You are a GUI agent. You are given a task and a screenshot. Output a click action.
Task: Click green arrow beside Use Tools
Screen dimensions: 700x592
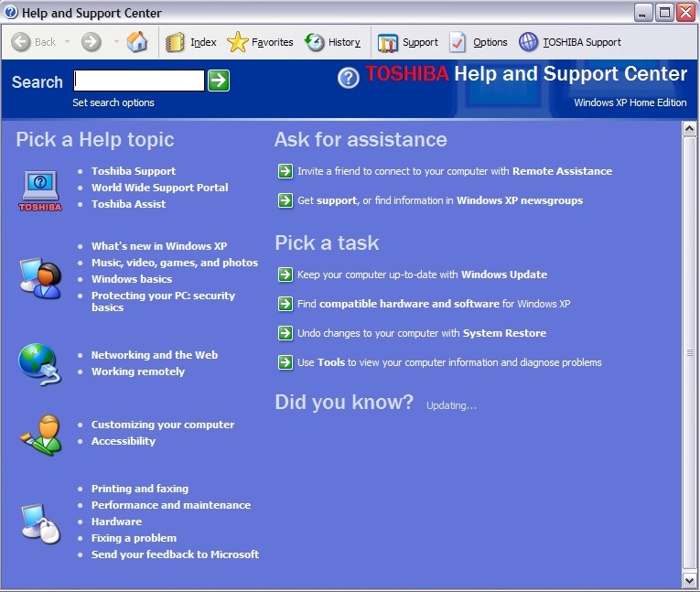pyautogui.click(x=285, y=362)
